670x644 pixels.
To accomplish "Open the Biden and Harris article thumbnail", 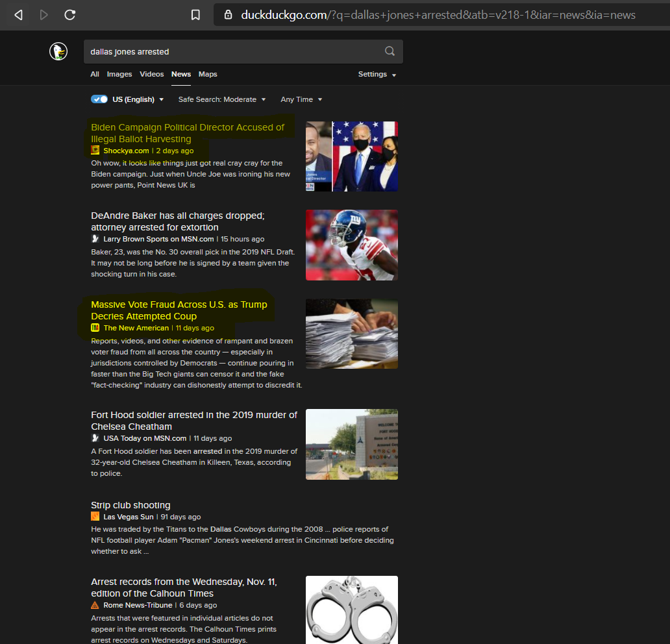I will click(x=352, y=156).
